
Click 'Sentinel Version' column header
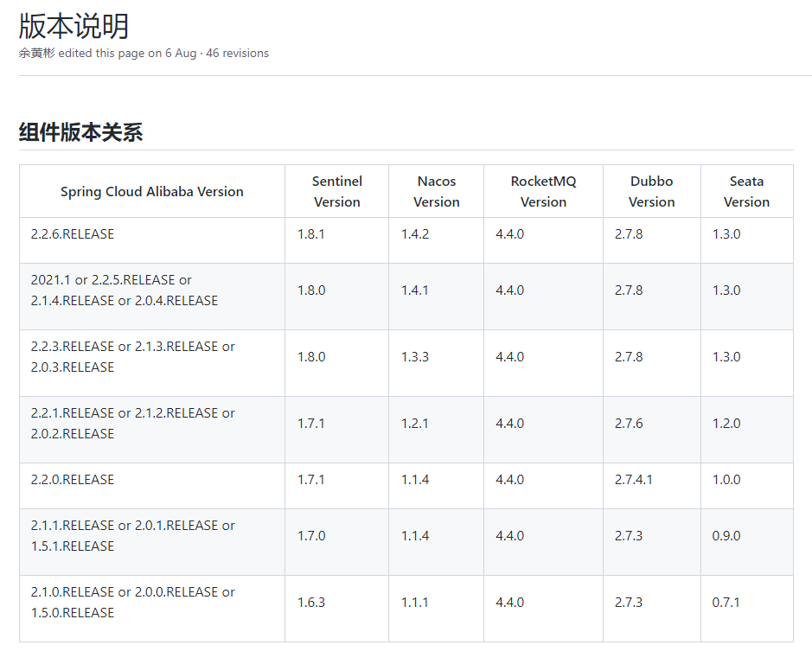pos(336,192)
